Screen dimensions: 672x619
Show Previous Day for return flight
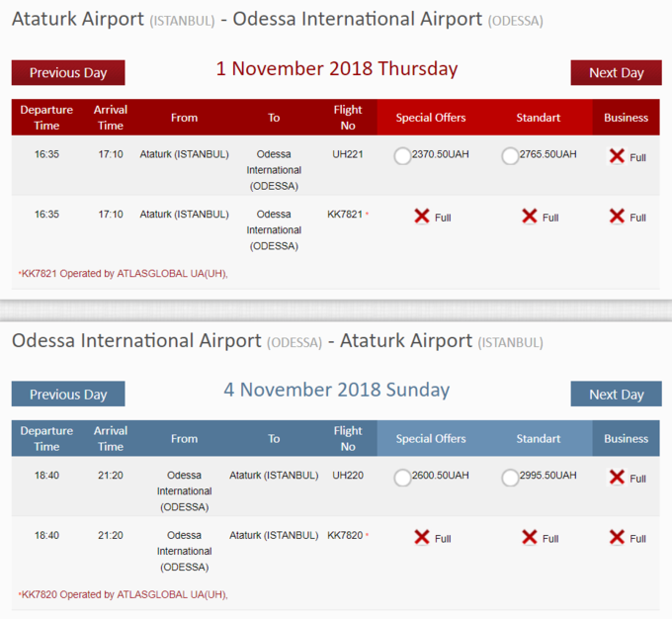[x=68, y=394]
